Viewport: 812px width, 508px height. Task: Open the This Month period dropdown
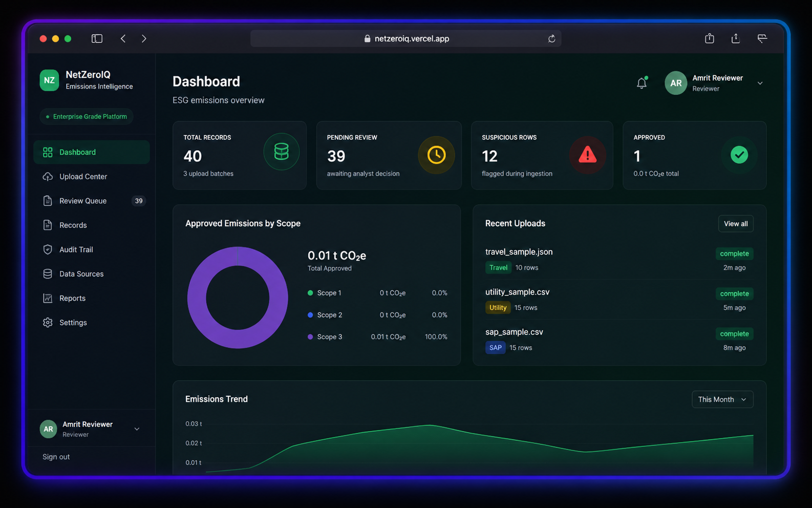click(722, 399)
